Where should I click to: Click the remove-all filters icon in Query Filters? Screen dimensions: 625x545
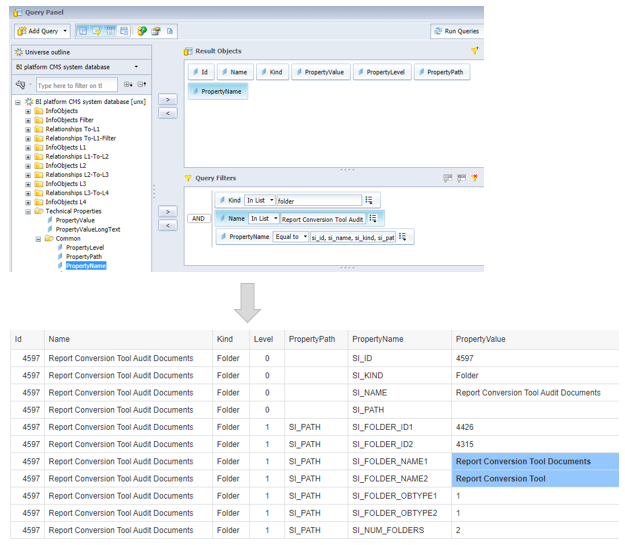click(x=475, y=178)
